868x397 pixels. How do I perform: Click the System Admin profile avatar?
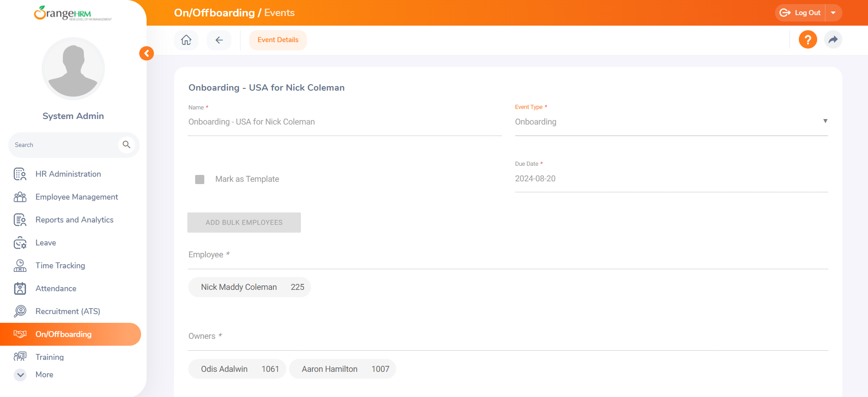(x=73, y=69)
